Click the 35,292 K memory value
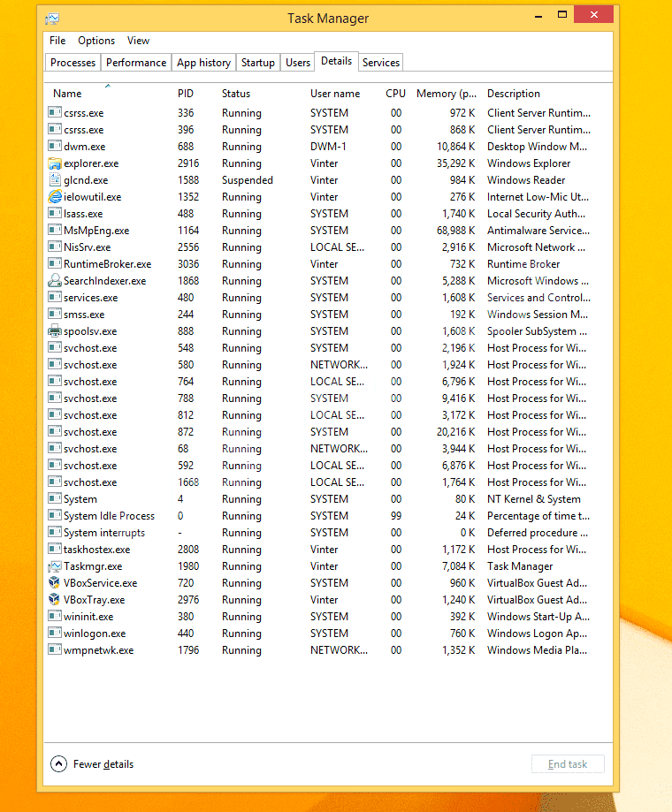The image size is (672, 812). (x=455, y=163)
